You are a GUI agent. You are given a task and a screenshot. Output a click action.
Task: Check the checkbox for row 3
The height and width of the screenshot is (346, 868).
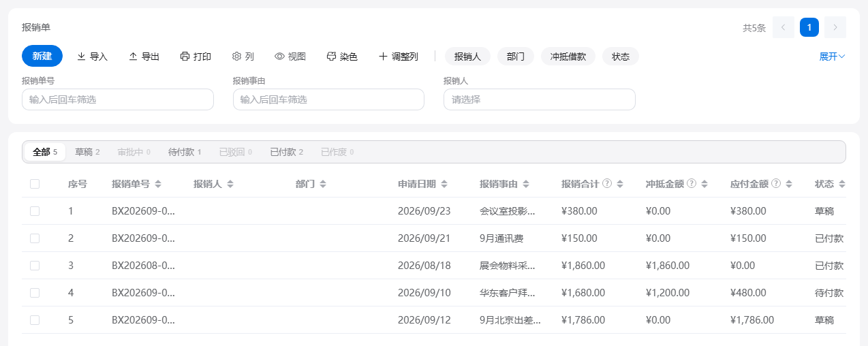point(35,266)
